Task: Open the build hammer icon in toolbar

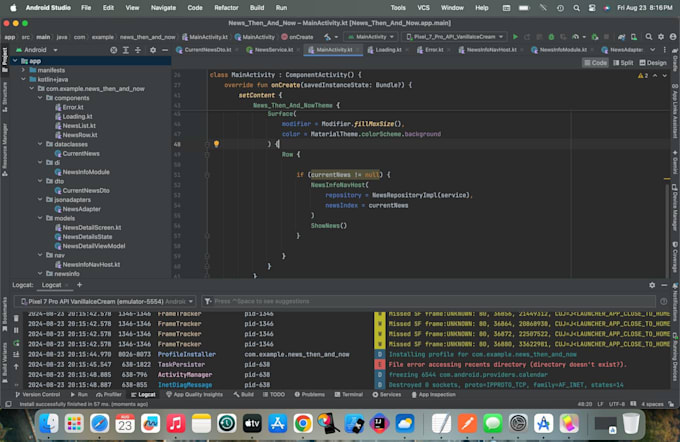Action: coord(327,37)
